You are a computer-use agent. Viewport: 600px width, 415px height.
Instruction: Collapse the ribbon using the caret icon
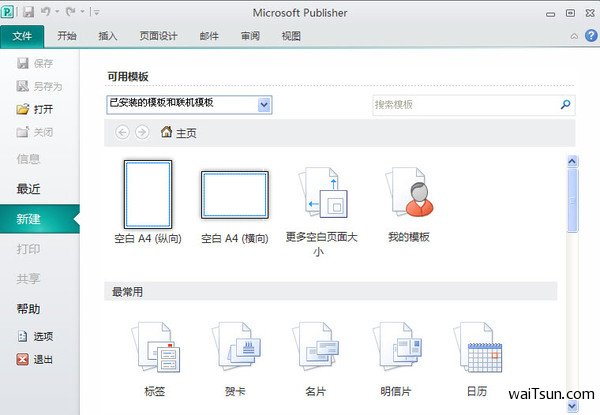(x=574, y=36)
